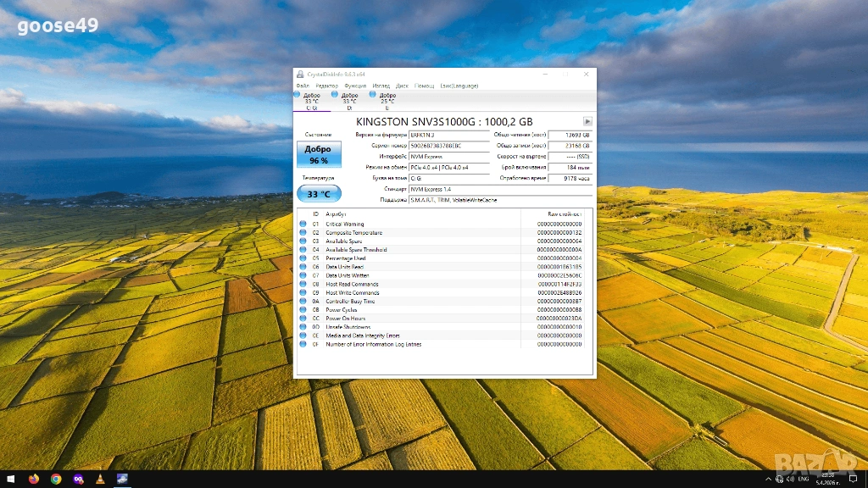Image resolution: width=868 pixels, height=488 pixels.
Task: Open the Език(Language) menu
Action: tap(459, 86)
